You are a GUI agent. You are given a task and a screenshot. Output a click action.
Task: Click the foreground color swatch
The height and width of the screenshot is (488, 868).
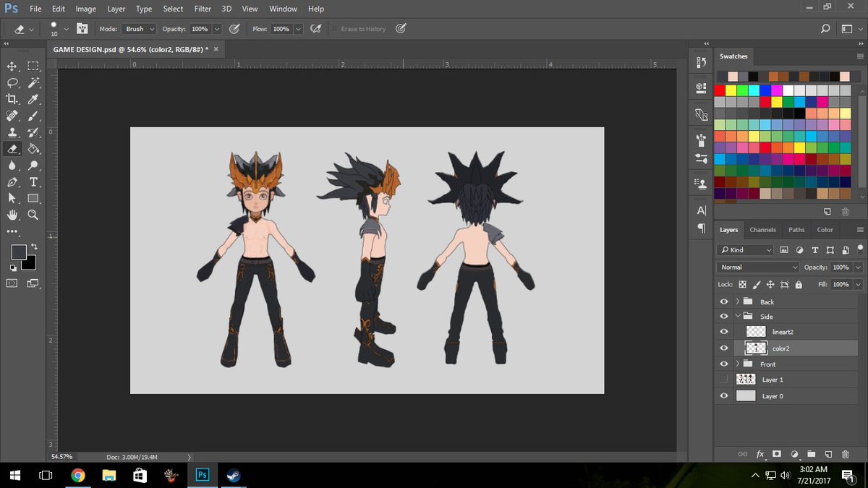19,252
